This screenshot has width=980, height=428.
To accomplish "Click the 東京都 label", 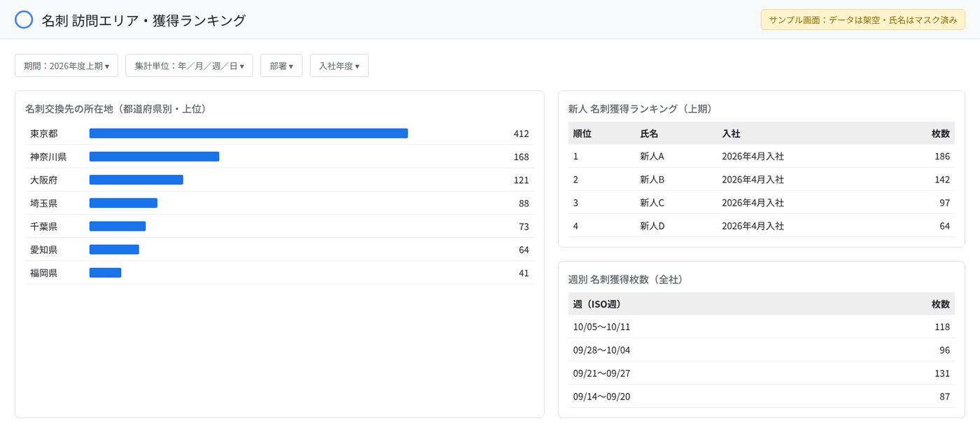I will pos(44,134).
